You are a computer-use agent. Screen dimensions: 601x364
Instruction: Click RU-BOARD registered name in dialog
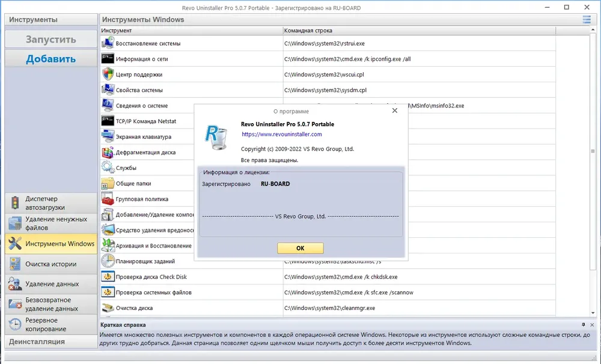pos(275,184)
